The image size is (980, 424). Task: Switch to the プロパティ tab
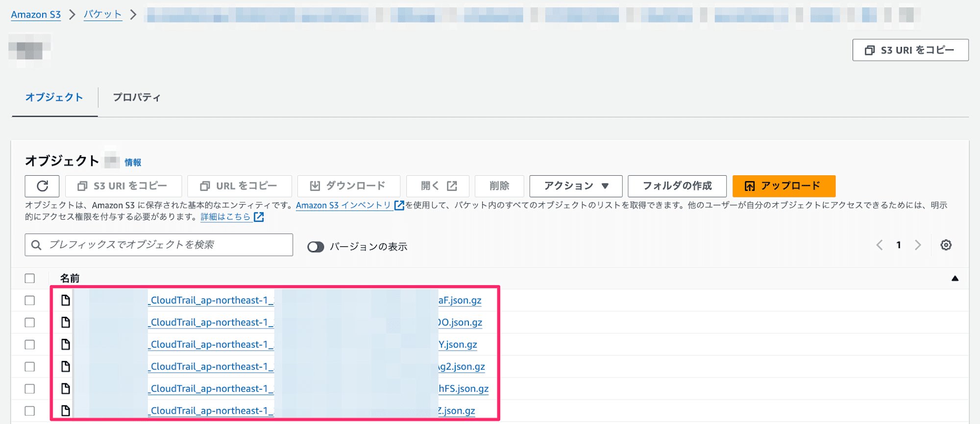click(x=137, y=97)
